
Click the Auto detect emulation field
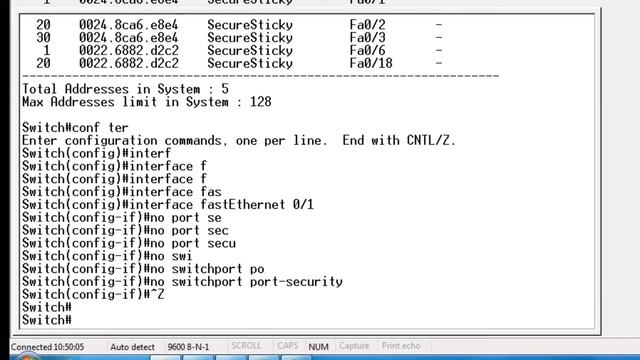coord(132,347)
